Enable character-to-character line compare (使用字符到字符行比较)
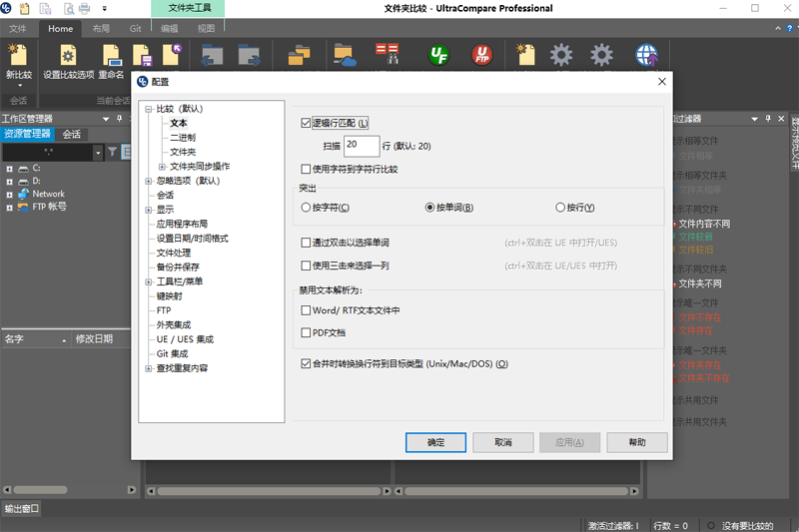The image size is (799, 532). pos(306,169)
